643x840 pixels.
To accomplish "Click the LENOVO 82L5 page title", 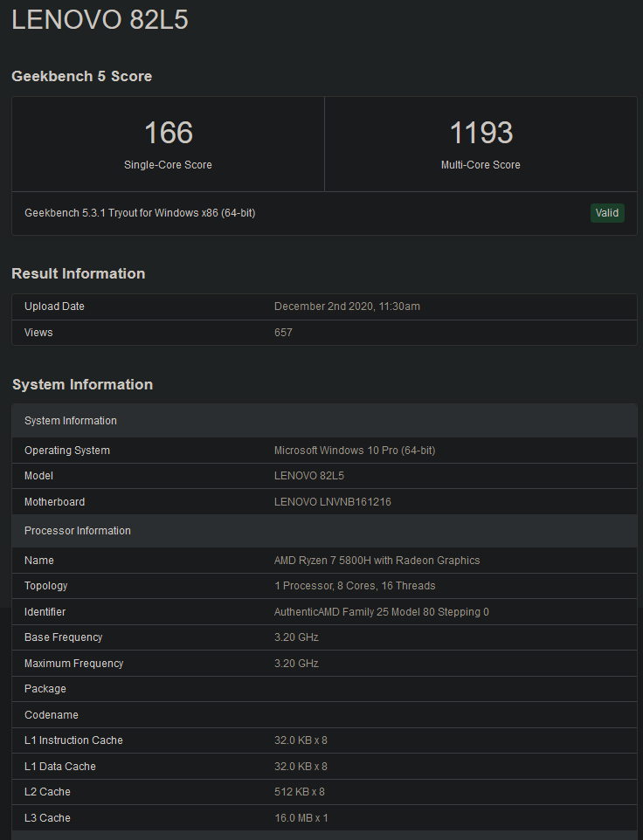I will pos(100,20).
